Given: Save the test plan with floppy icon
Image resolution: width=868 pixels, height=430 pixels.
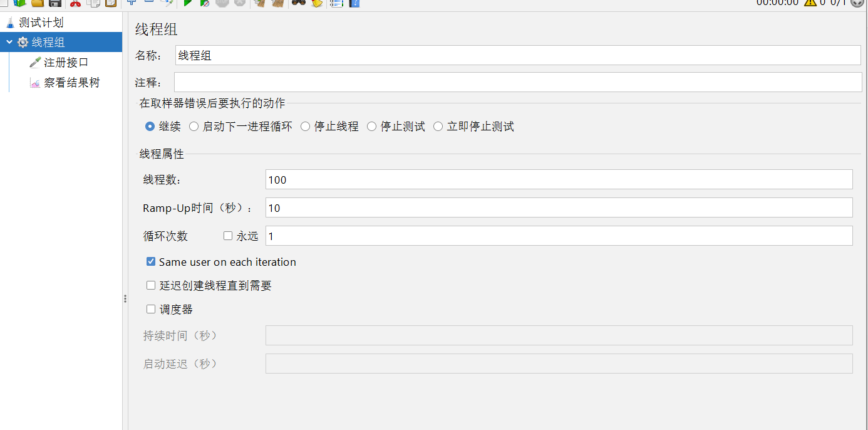Looking at the screenshot, I should tap(55, 3).
